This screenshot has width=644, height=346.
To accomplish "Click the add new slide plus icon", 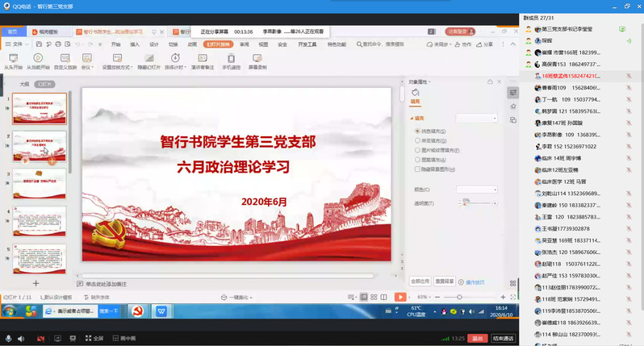I will 36,283.
